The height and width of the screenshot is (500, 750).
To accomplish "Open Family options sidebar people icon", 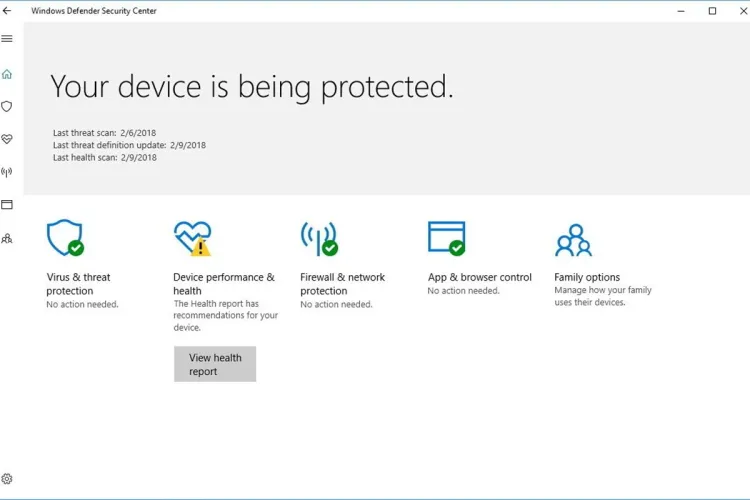I will point(8,238).
